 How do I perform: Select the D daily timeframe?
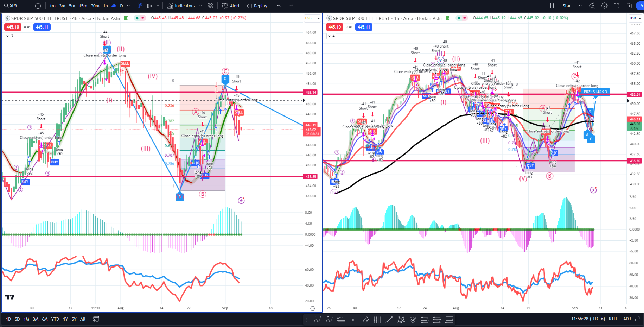[121, 6]
